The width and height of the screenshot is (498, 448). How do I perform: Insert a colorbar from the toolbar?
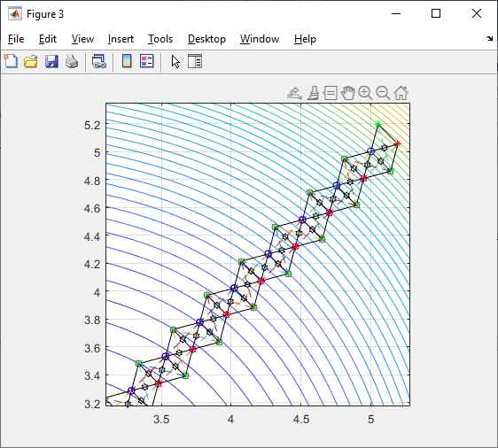[127, 61]
